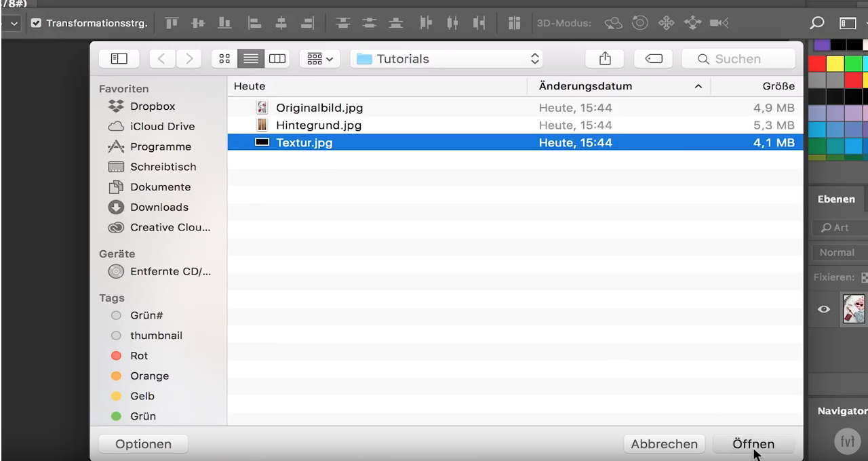Screen dimensions: 868x461
Task: Align horizontal centers in options bar
Action: [x=281, y=23]
